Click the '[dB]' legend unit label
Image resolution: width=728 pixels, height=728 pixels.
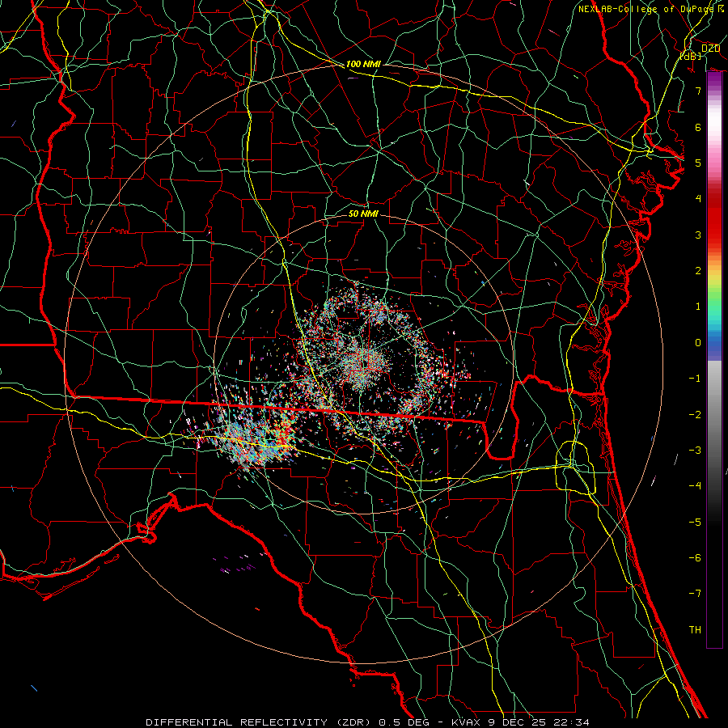click(690, 56)
